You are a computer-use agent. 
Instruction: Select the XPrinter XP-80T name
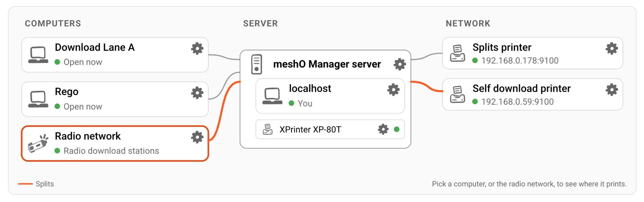tap(310, 130)
